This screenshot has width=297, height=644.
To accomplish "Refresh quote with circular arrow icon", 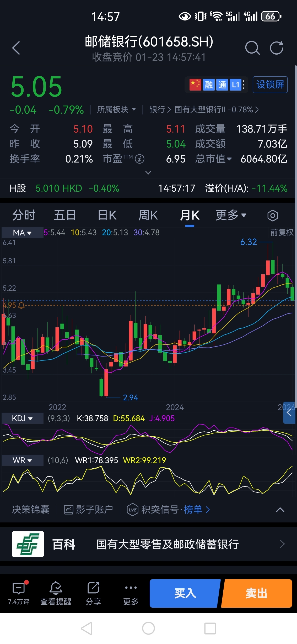I will click(277, 48).
